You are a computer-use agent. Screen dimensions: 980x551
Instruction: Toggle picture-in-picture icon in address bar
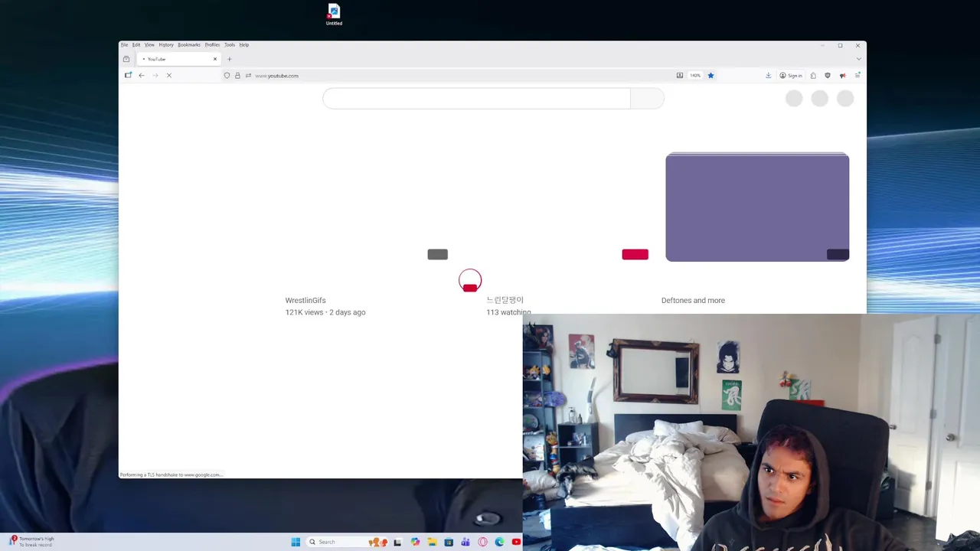(x=679, y=75)
